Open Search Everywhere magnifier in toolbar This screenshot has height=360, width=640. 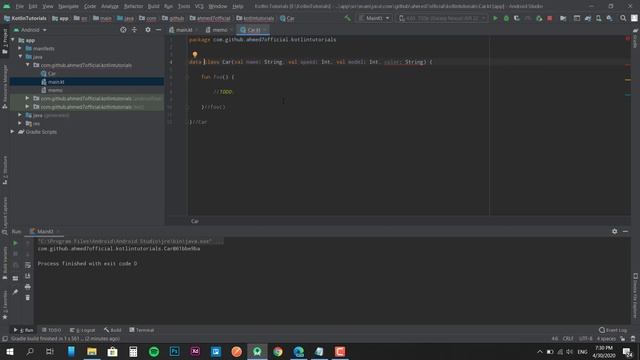(623, 18)
